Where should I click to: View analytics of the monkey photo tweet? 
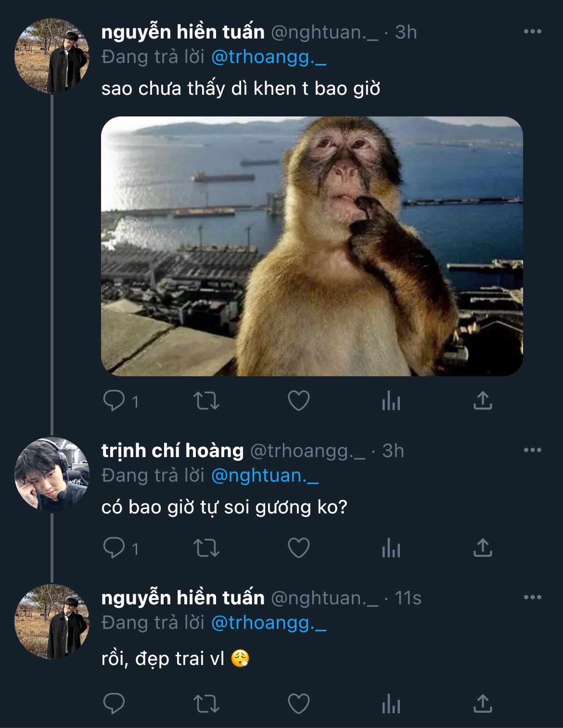(391, 400)
